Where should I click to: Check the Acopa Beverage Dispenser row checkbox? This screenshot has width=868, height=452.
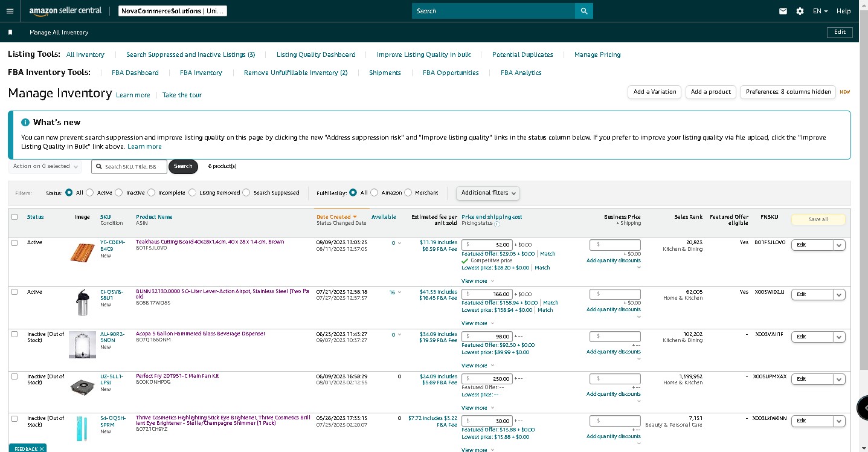click(14, 334)
